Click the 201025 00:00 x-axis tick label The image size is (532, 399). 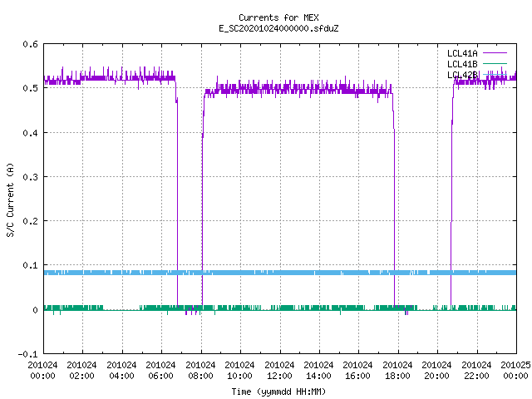coord(515,371)
